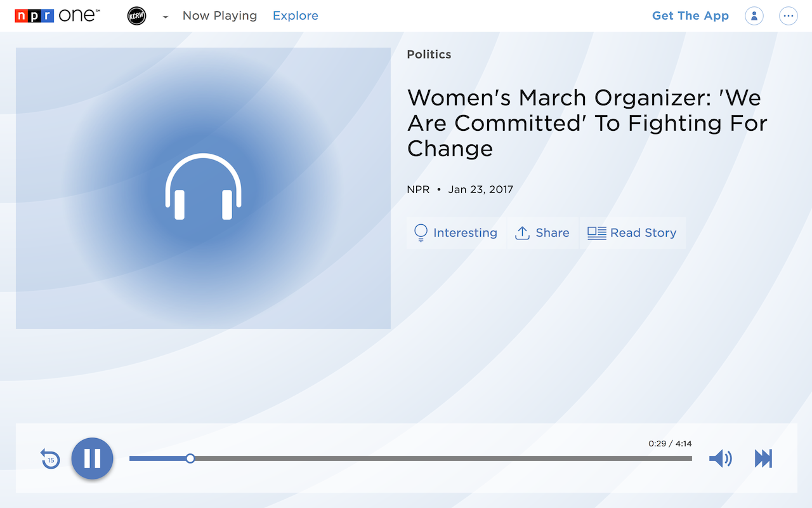Click the 0:29 / 4:14 elapsed time display
This screenshot has height=508, width=812.
(x=670, y=443)
